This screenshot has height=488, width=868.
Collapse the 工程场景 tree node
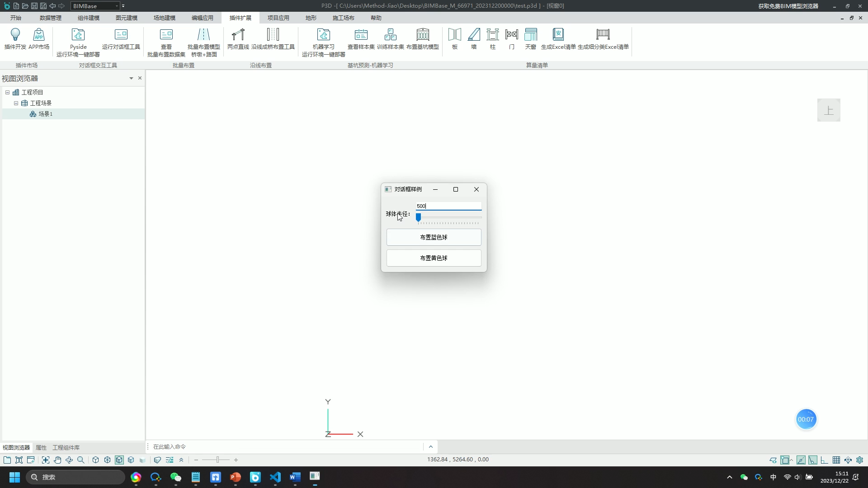point(16,103)
